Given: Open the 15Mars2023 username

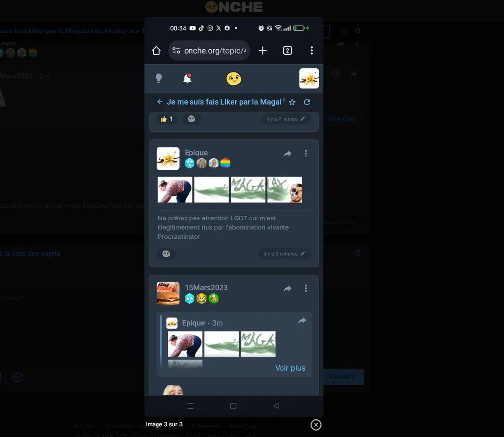Looking at the screenshot, I should click(206, 287).
